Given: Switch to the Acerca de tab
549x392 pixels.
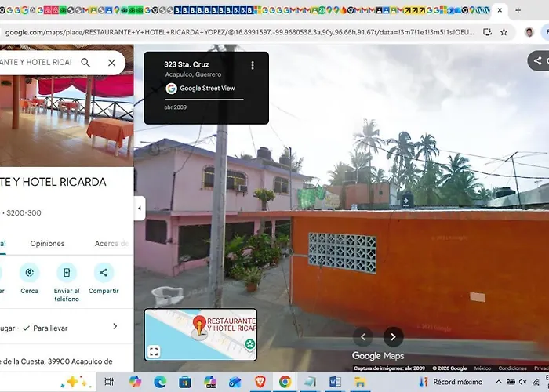Looking at the screenshot, I should [x=111, y=244].
